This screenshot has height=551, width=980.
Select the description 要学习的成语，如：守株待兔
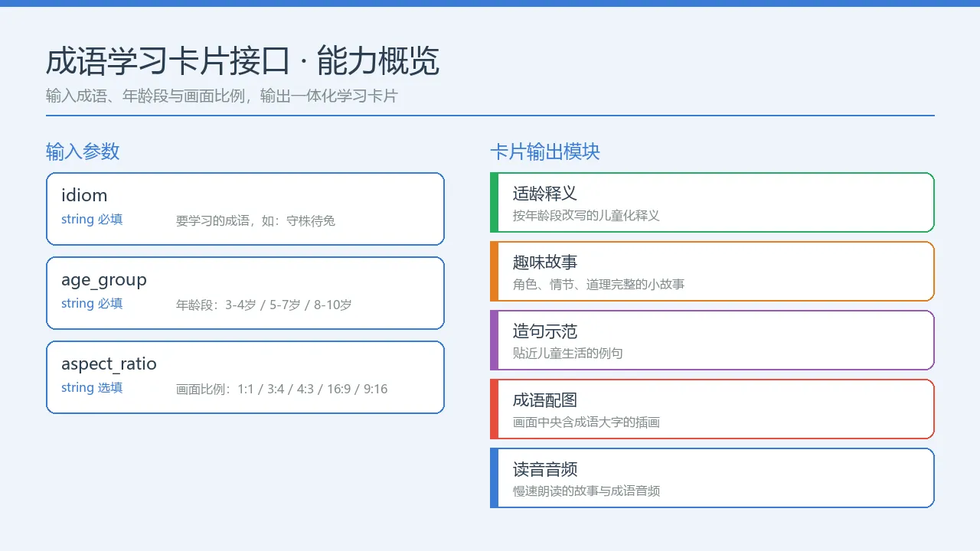coord(256,220)
